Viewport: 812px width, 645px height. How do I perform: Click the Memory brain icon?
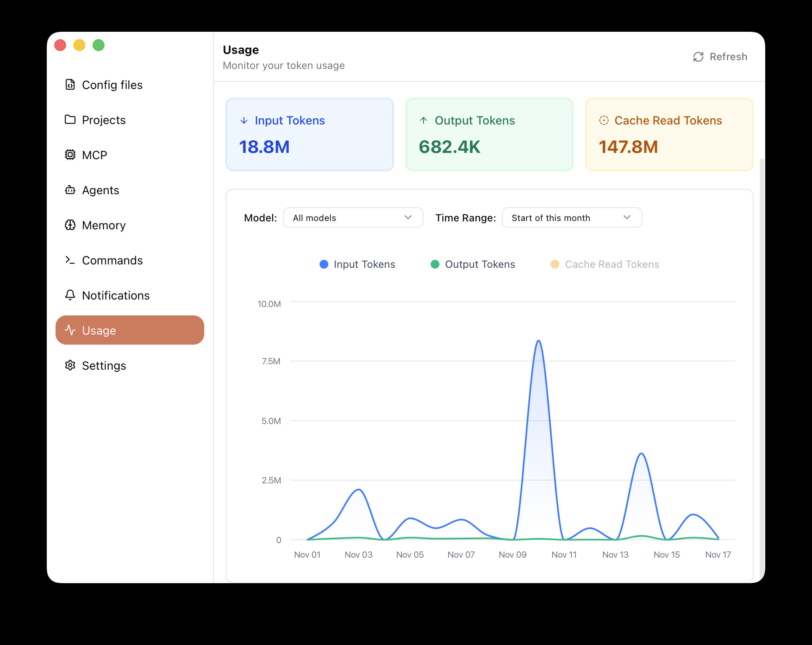[x=70, y=225]
